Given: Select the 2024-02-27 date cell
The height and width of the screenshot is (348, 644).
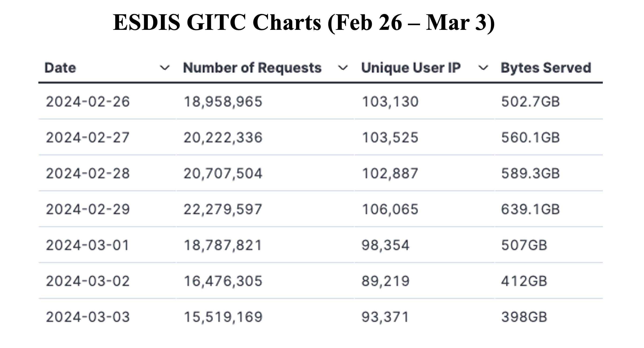Looking at the screenshot, I should tap(88, 137).
